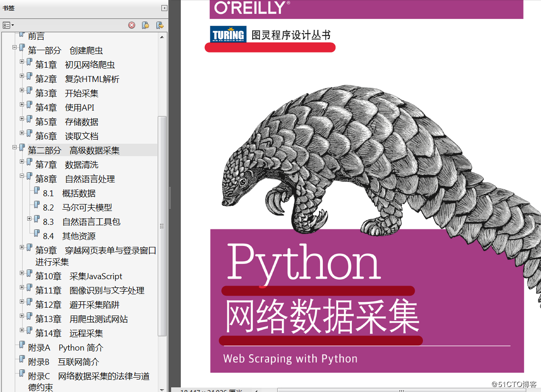Image resolution: width=541 pixels, height=392 pixels.
Task: Go to 第12章 避开采集陷阱
Action: (x=77, y=305)
